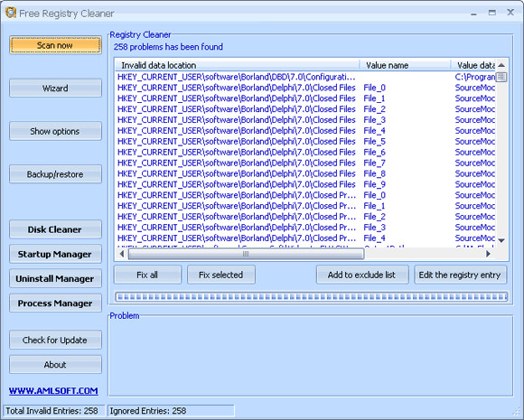Click the horizontal scroll right arrow

[x=488, y=254]
